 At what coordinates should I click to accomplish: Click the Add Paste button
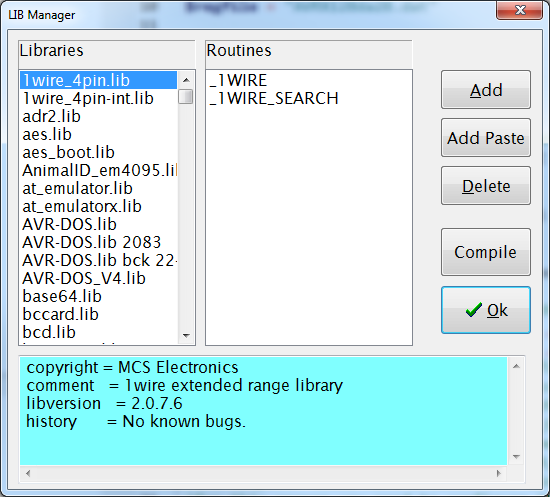pos(486,138)
